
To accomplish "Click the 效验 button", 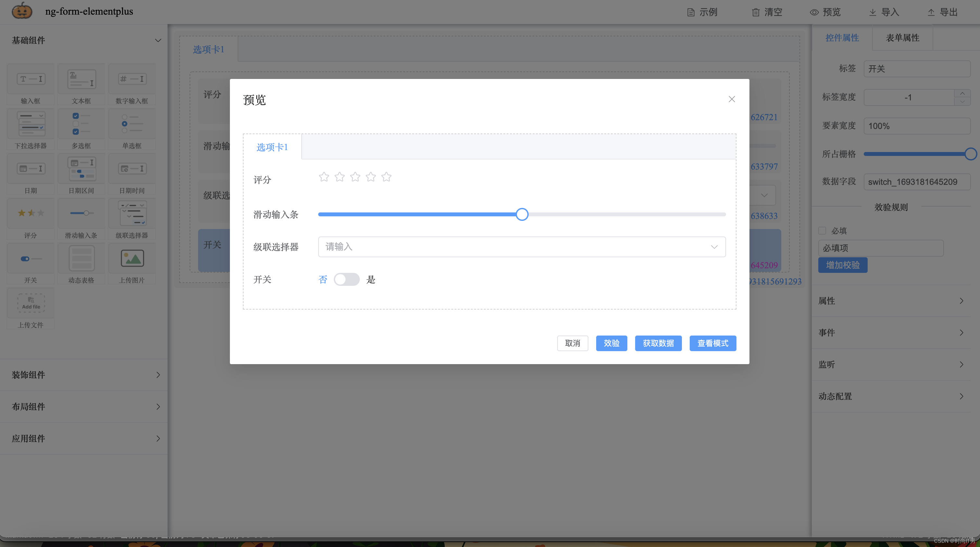I will pos(611,343).
